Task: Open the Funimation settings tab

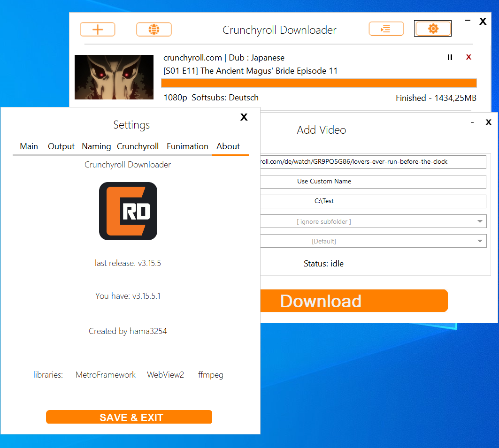Action: 187,146
